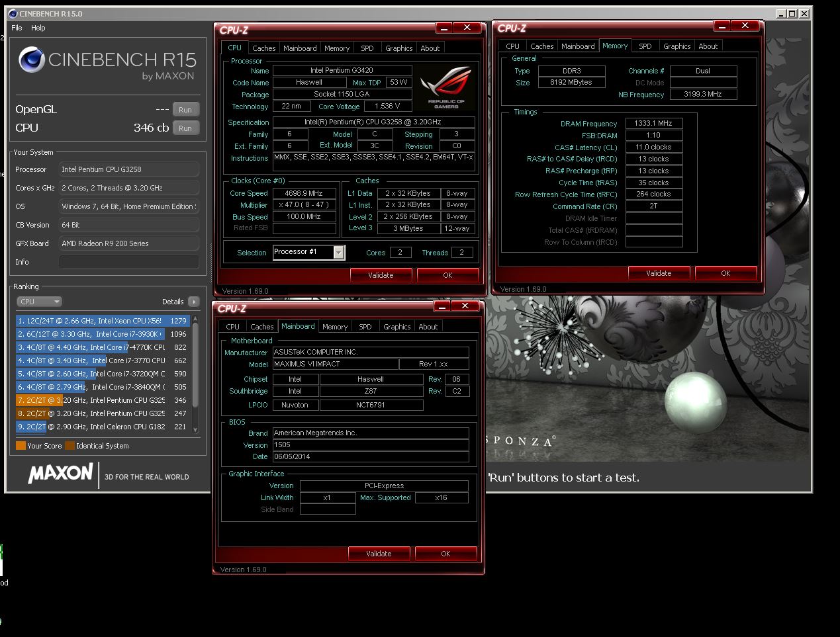This screenshot has width=840, height=637.
Task: Minimize the CPU-Z Memory window
Action: [x=722, y=25]
